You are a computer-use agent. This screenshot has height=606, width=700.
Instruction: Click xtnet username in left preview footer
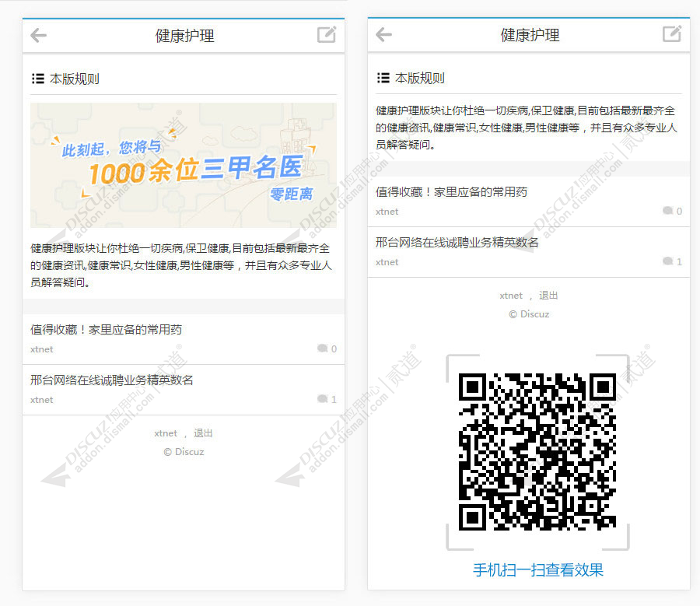166,433
